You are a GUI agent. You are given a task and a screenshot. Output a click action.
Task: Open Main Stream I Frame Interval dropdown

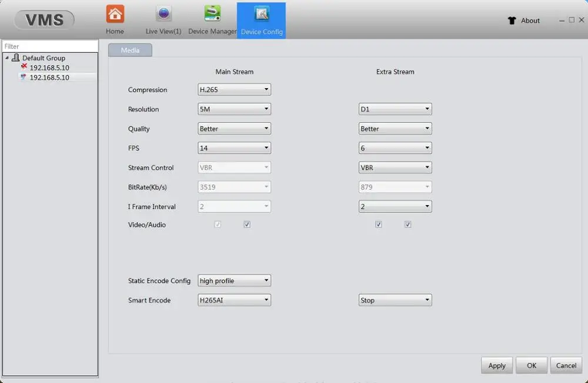point(235,207)
